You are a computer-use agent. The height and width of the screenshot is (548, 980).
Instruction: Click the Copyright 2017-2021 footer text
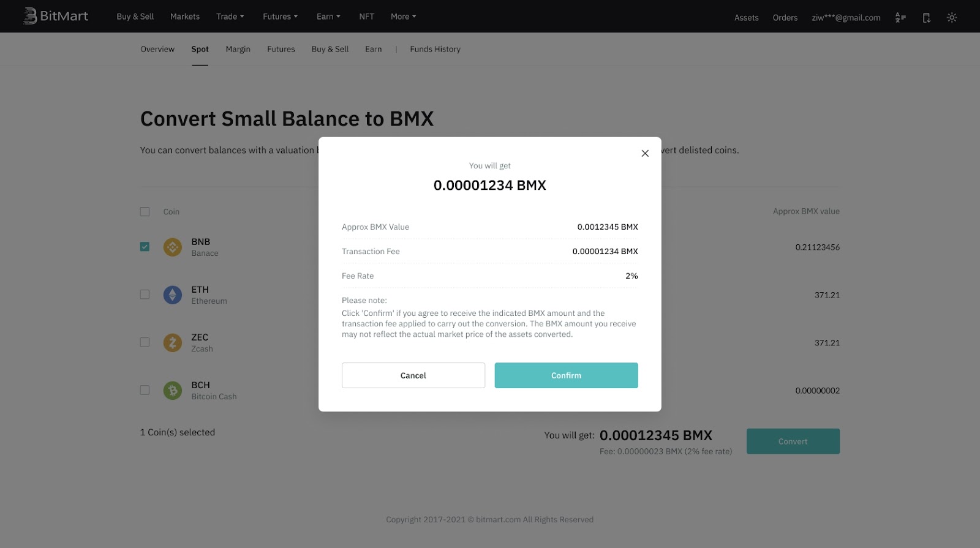pyautogui.click(x=490, y=520)
